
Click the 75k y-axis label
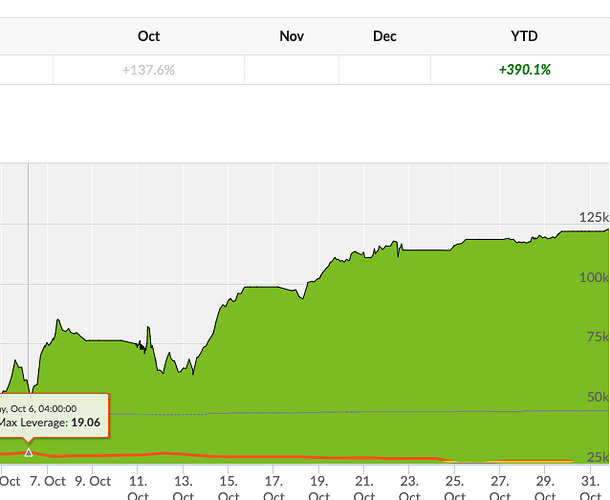(598, 337)
